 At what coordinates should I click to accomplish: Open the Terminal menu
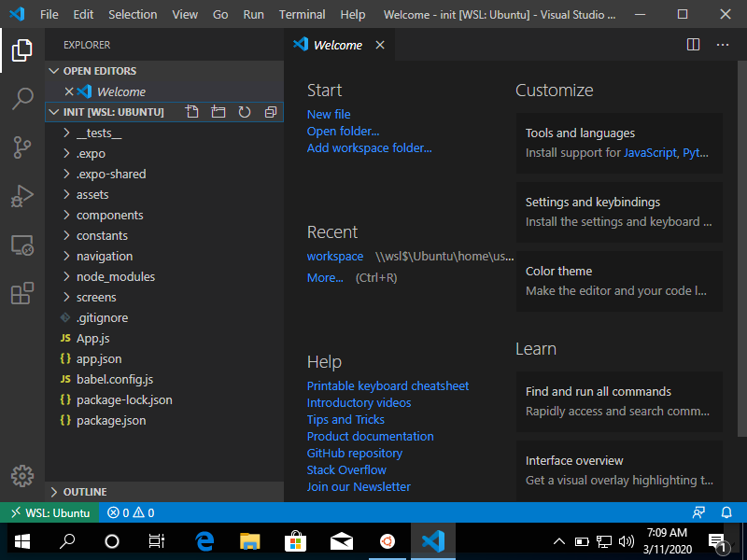click(302, 14)
